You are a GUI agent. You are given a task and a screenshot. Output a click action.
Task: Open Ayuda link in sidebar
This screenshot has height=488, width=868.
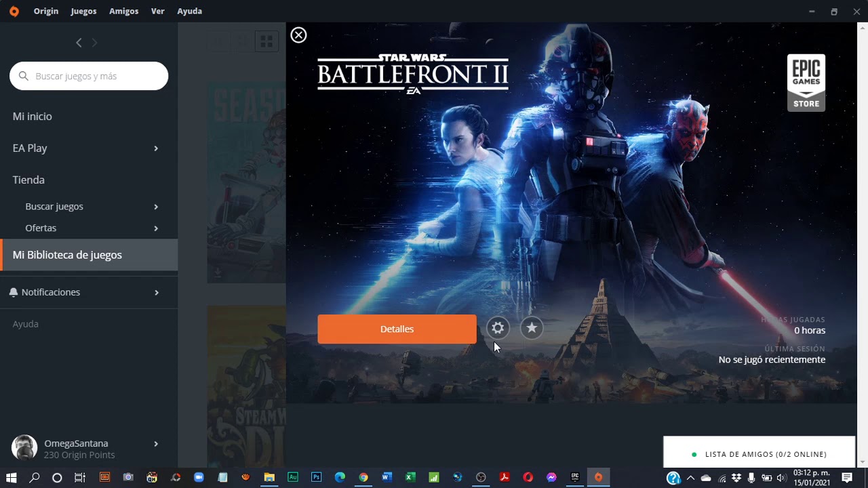[x=25, y=324]
